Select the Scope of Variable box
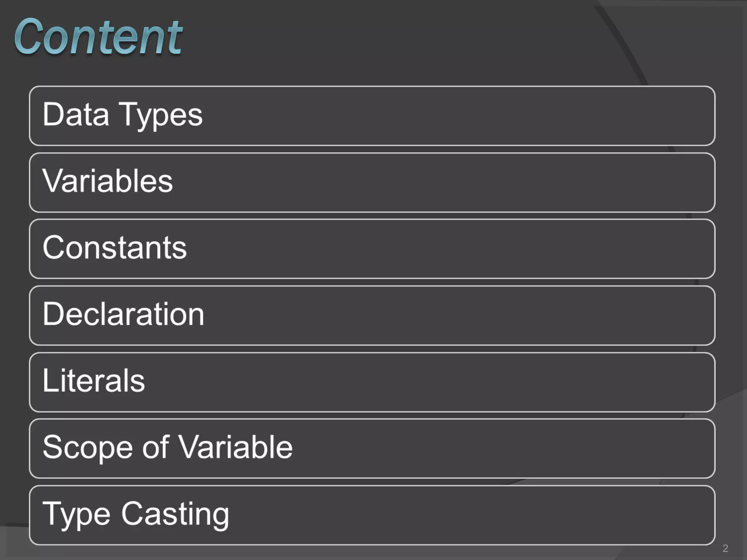This screenshot has height=560, width=747. [372, 448]
